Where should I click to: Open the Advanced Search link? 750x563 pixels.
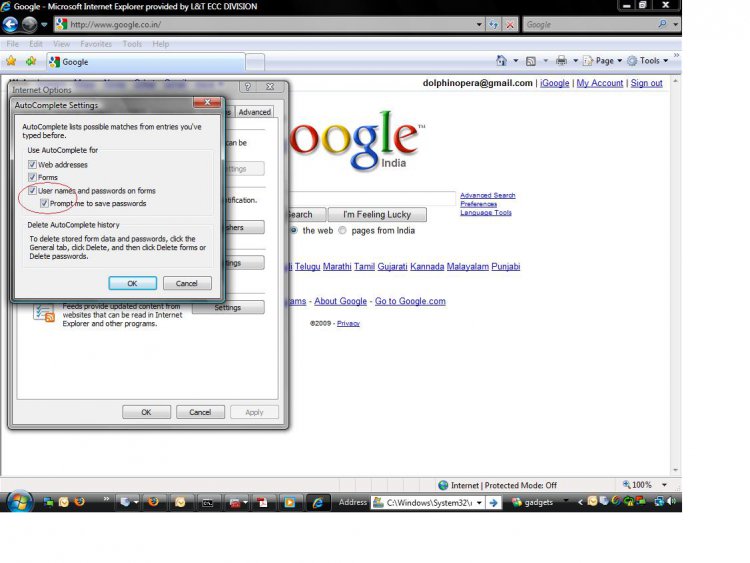tap(487, 195)
